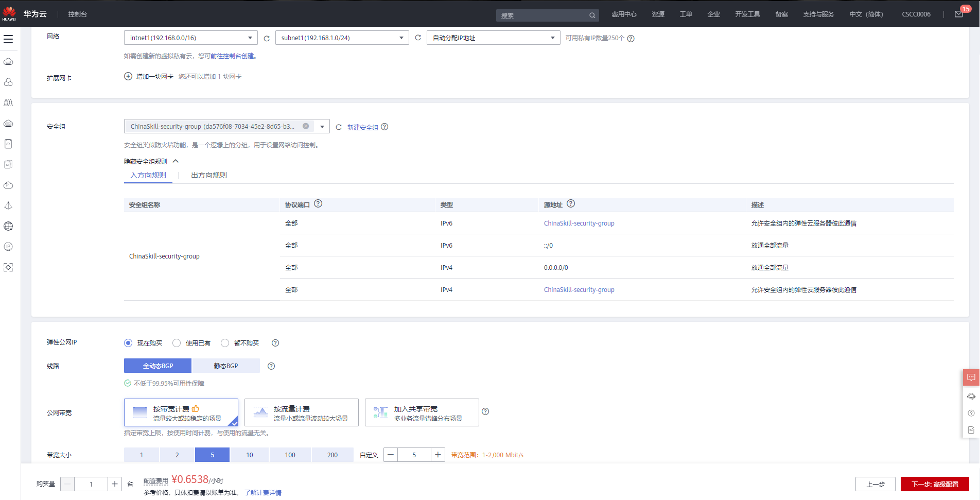This screenshot has width=980, height=500.
Task: Refresh the VPC network list
Action: 267,38
